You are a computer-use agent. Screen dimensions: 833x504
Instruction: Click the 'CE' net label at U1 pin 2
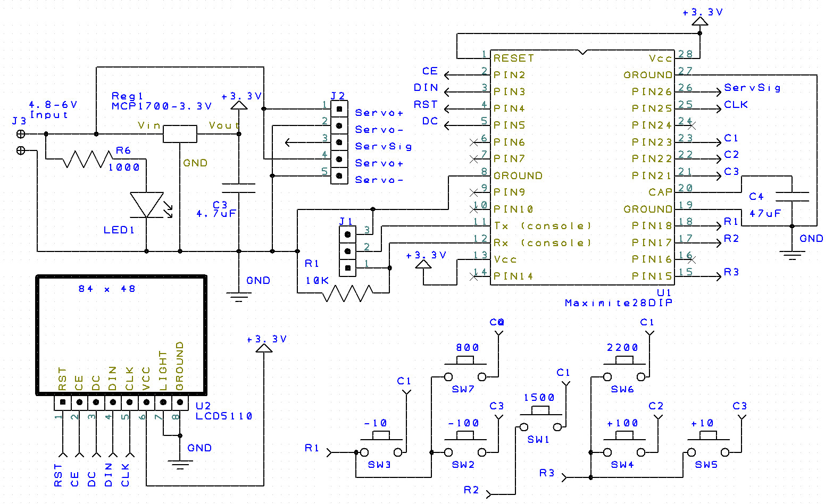pyautogui.click(x=430, y=71)
